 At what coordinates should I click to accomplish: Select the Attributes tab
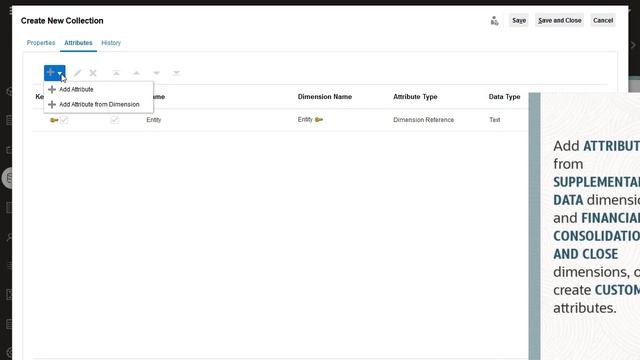pyautogui.click(x=78, y=43)
